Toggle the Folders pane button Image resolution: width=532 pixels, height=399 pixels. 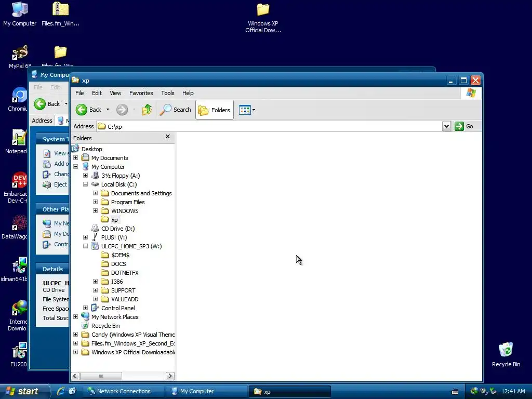215,110
